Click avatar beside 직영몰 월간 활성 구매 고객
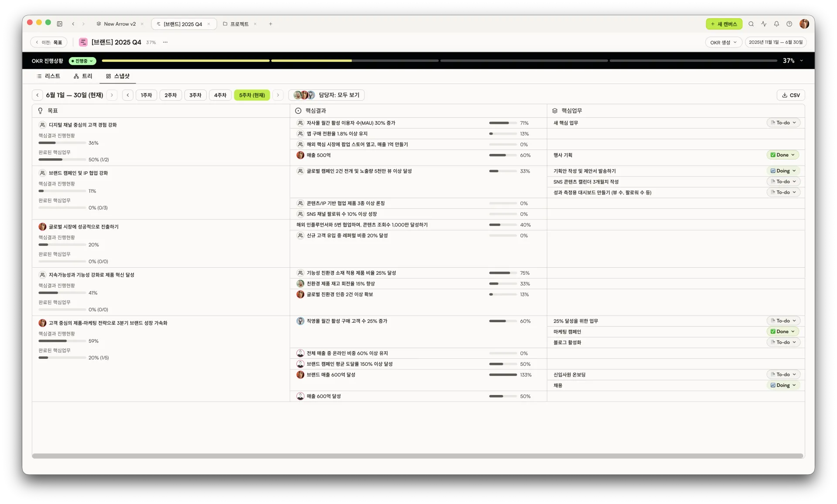The width and height of the screenshot is (837, 504). [300, 321]
